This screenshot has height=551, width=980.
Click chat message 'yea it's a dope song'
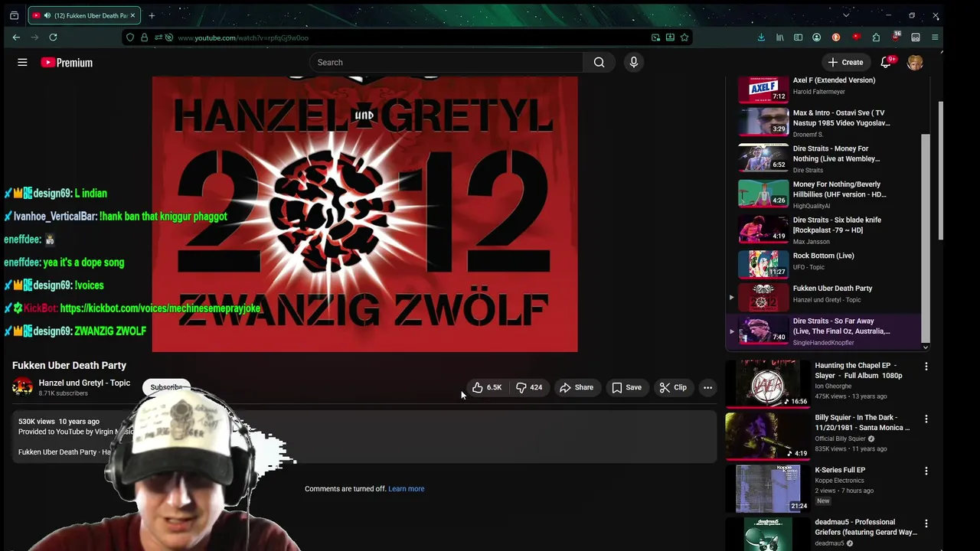point(83,262)
